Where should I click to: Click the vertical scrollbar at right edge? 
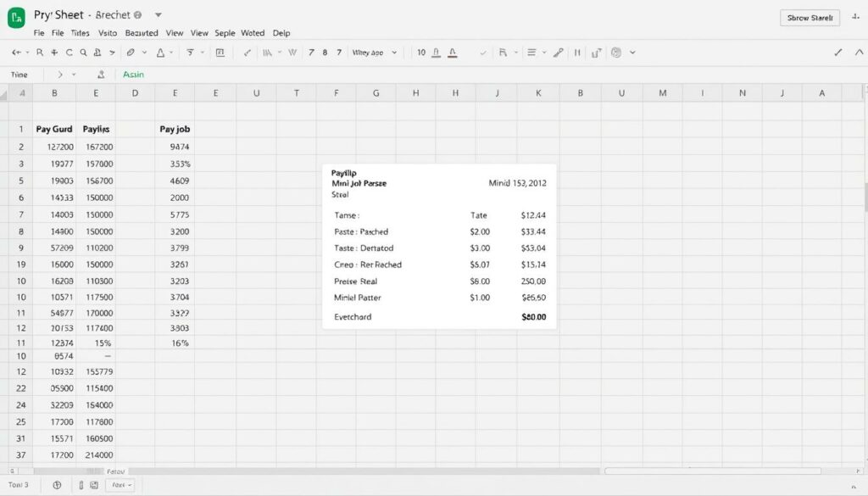click(x=865, y=197)
